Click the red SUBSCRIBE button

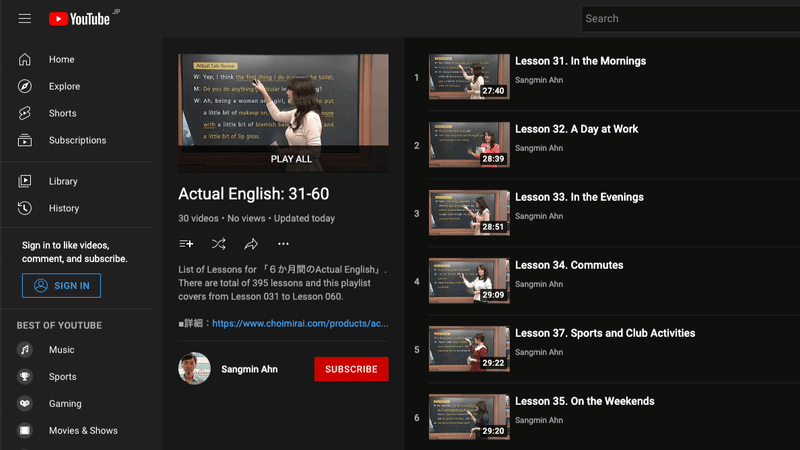[351, 369]
